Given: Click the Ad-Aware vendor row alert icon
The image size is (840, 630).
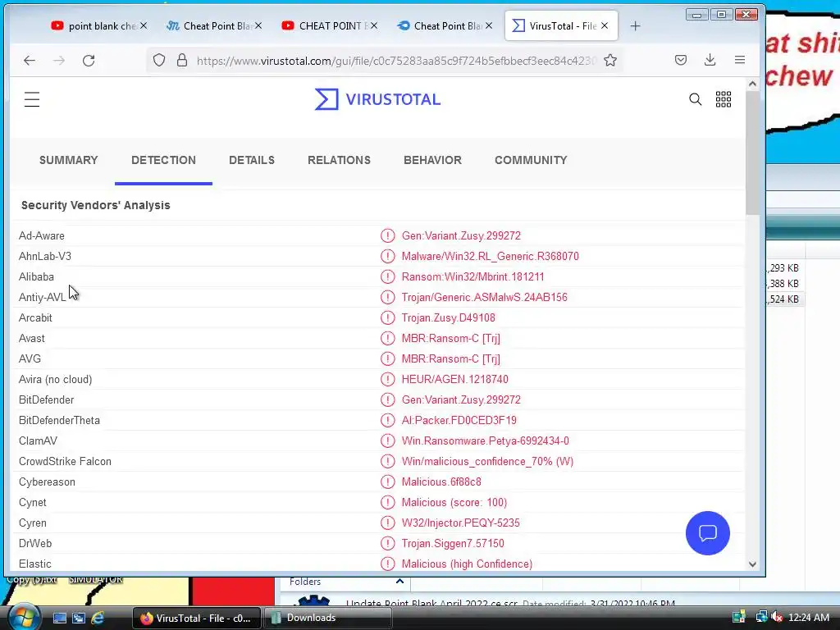Looking at the screenshot, I should pyautogui.click(x=387, y=235).
